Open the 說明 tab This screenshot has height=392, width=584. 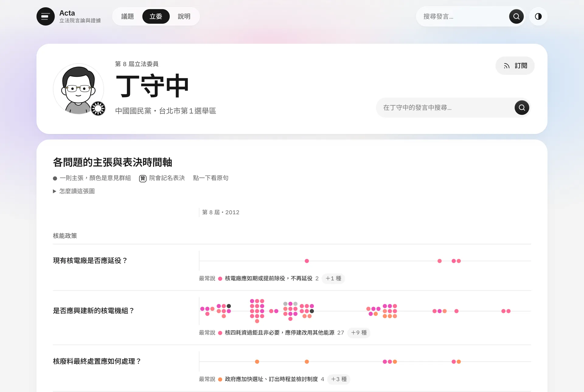pyautogui.click(x=184, y=16)
